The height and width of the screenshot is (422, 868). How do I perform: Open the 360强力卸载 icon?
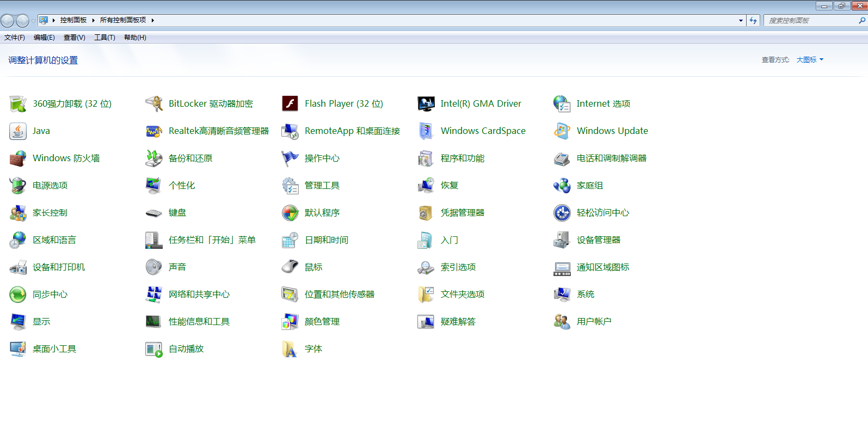[x=18, y=103]
